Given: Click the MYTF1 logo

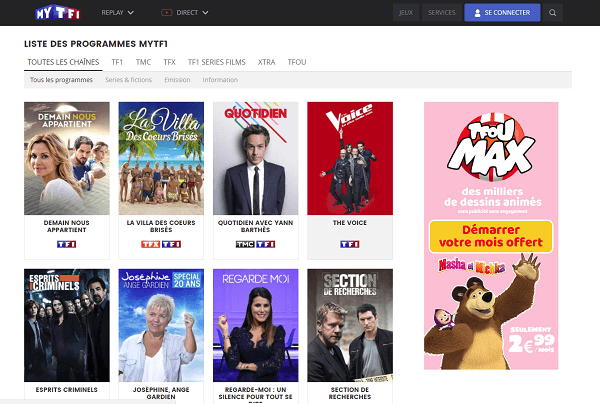Looking at the screenshot, I should [58, 13].
